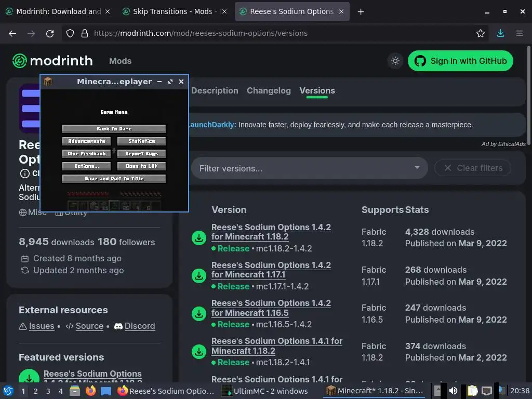Click Back to Game in Minecraft menu
This screenshot has height=399, width=532.
tap(114, 129)
